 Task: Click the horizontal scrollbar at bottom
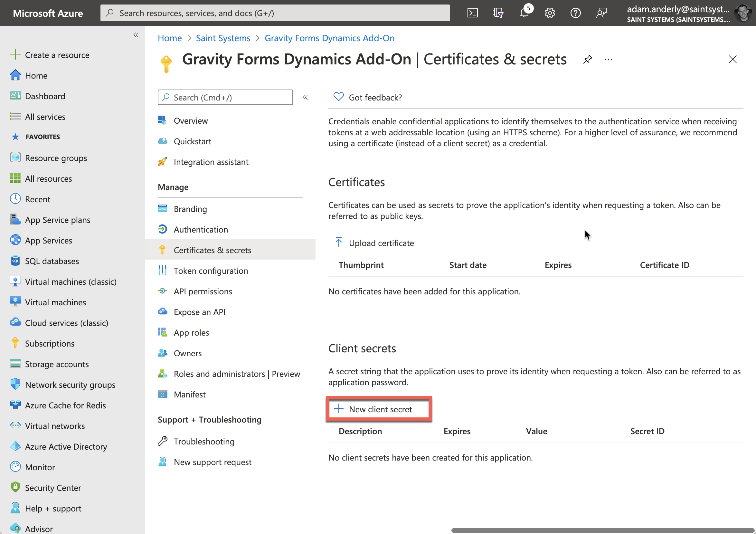603,530
